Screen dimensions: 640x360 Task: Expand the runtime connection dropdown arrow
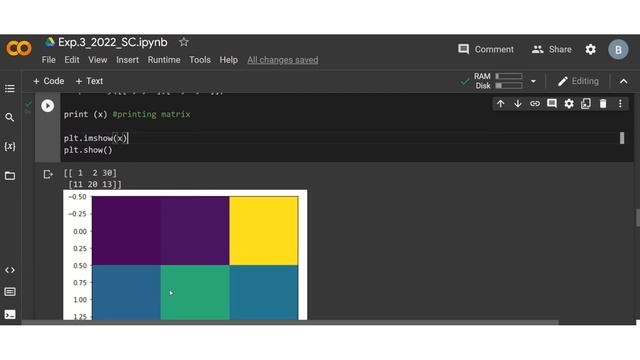(533, 81)
